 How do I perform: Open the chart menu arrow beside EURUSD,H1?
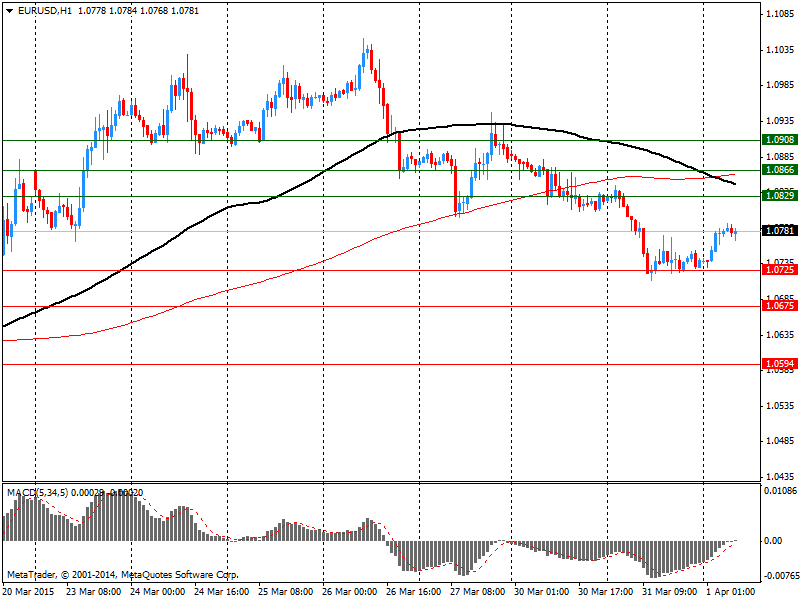10,11
